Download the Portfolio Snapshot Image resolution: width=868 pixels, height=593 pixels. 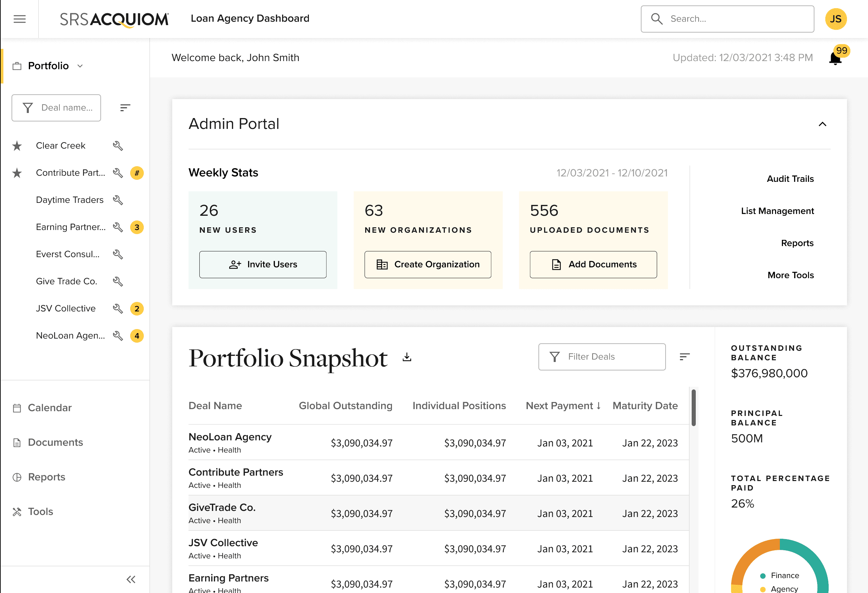(x=407, y=357)
